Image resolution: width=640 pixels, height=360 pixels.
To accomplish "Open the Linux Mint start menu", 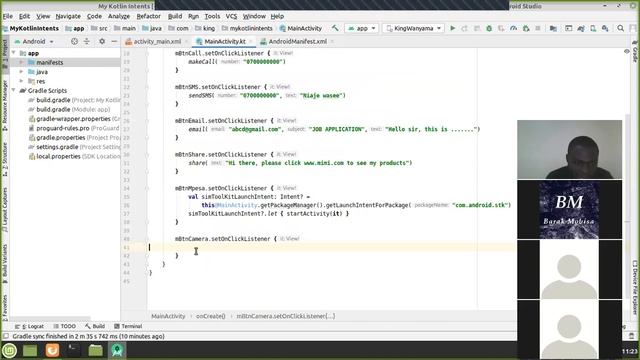I will pos(9,350).
